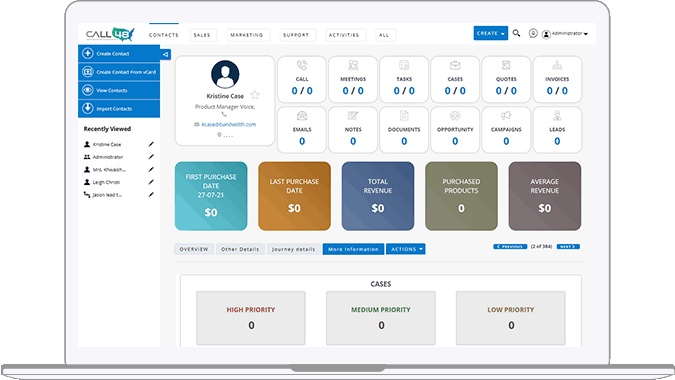Click the CallUS logo
The height and width of the screenshot is (380, 675).
110,34
